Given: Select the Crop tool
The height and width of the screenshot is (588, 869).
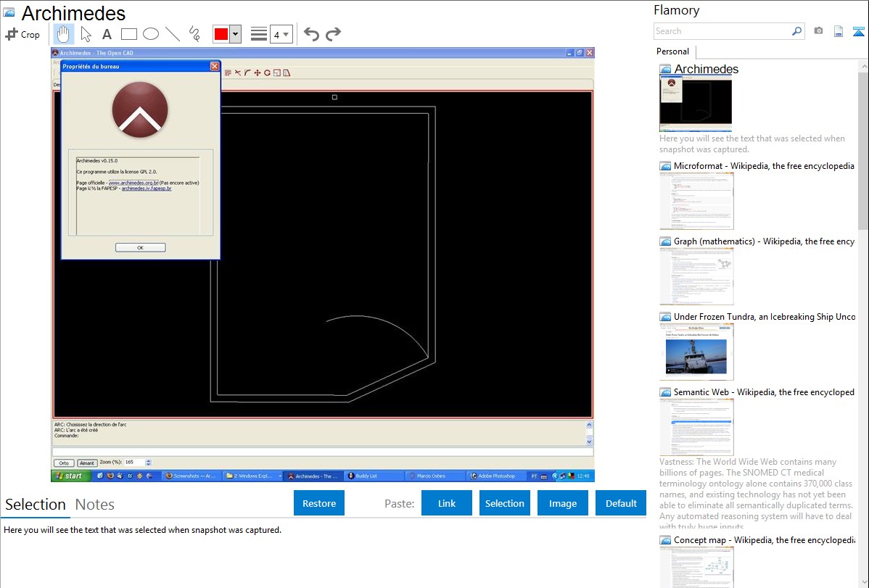Looking at the screenshot, I should click(22, 34).
